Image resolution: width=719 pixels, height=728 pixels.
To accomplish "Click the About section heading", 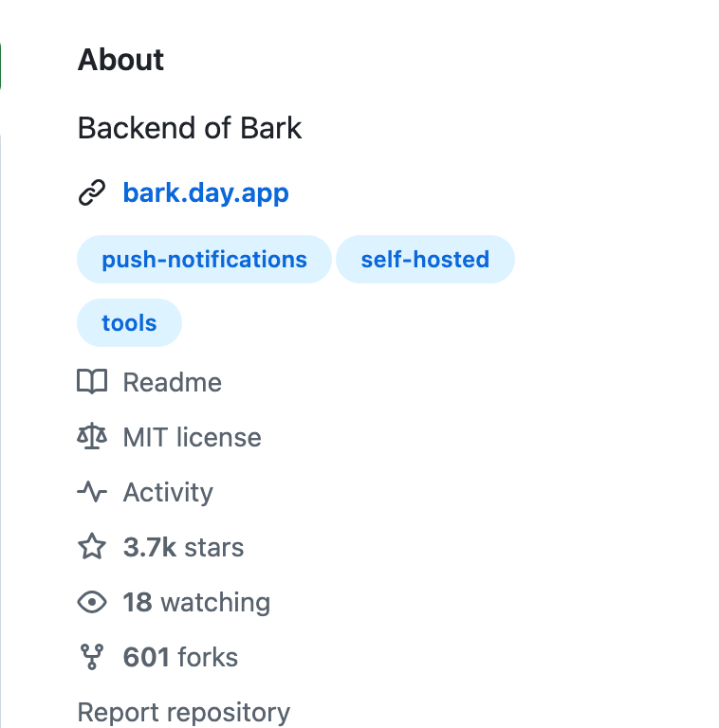I will coord(120,60).
